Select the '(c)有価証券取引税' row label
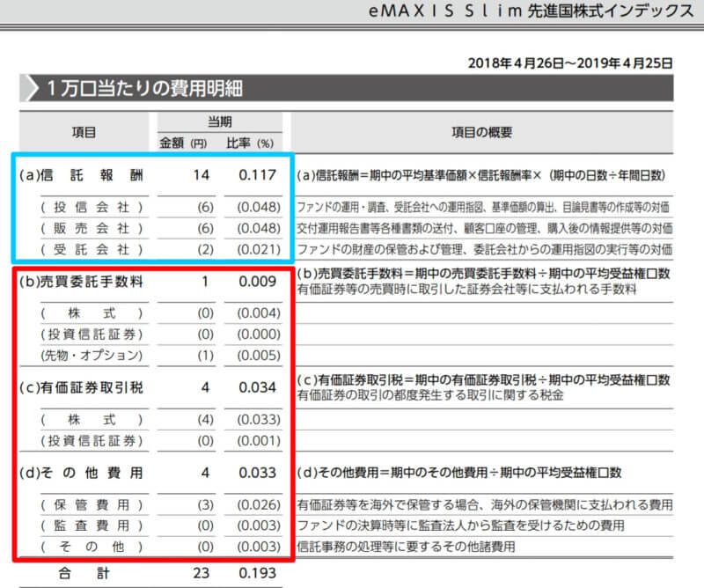The height and width of the screenshot is (588, 704). coord(81,387)
